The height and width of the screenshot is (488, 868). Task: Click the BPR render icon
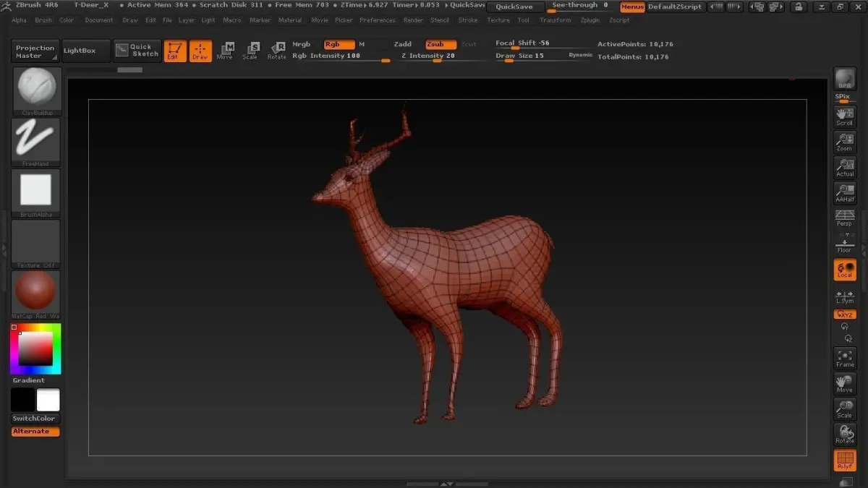(x=845, y=80)
